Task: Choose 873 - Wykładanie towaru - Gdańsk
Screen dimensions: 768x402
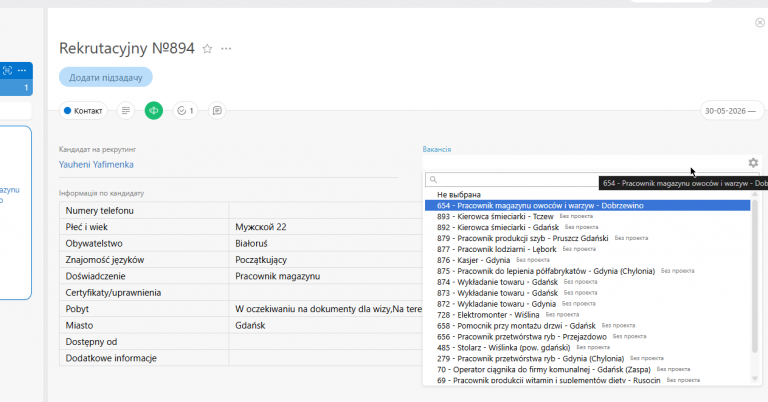Action: tap(588, 293)
